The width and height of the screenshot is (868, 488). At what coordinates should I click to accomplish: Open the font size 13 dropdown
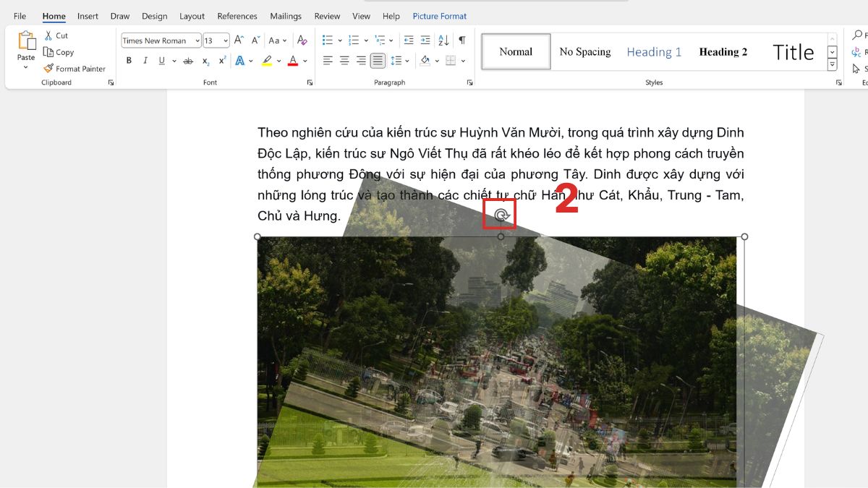226,41
